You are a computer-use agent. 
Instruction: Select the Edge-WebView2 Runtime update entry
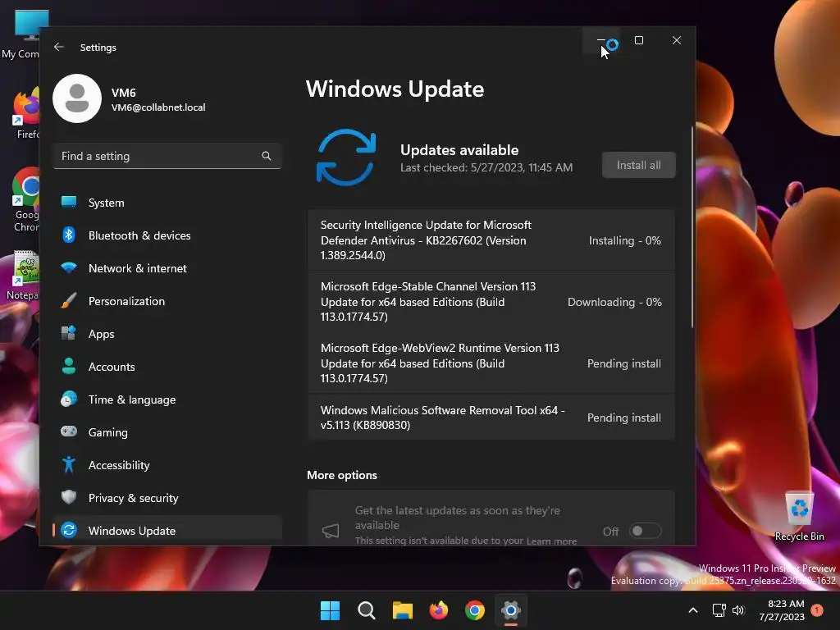coord(491,363)
